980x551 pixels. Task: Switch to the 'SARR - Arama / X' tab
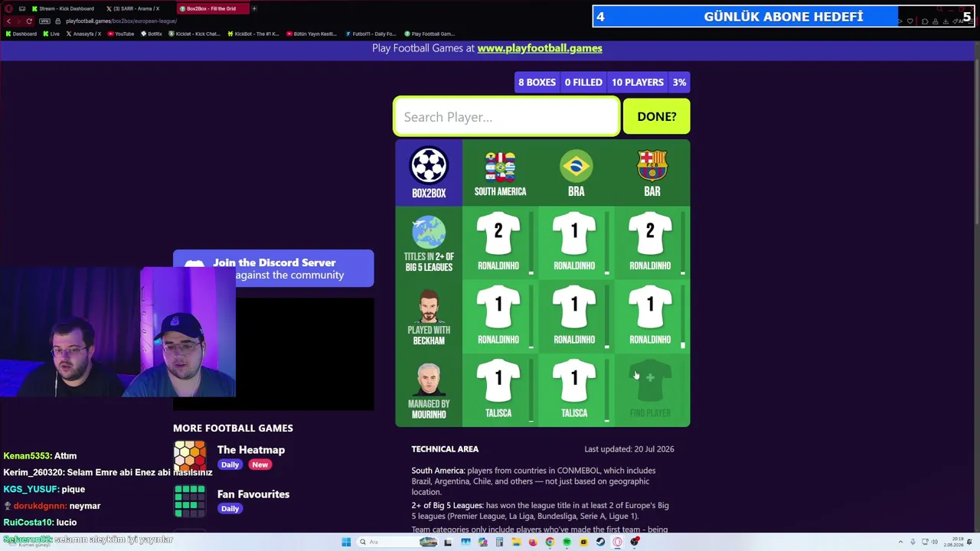[136, 8]
